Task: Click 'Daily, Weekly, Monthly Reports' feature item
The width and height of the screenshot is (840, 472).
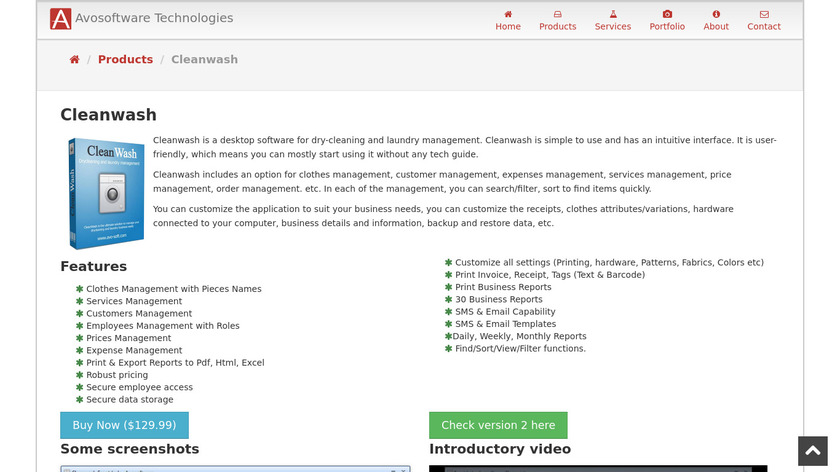Action: point(519,336)
